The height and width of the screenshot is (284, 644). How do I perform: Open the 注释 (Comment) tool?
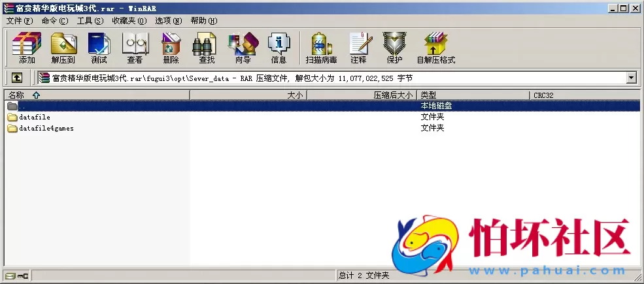358,48
